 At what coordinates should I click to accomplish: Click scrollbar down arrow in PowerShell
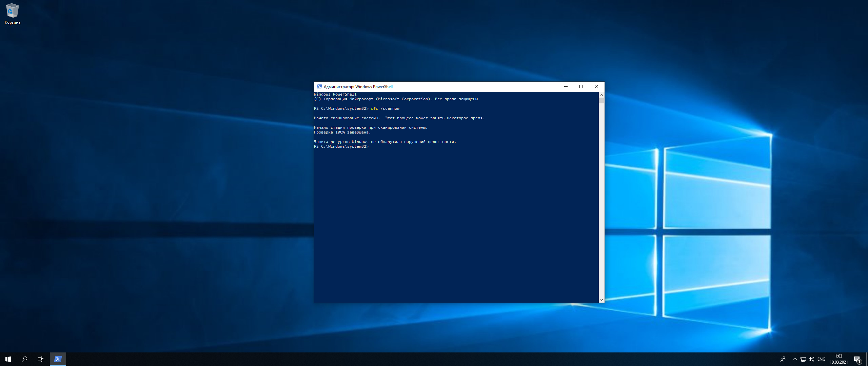coord(601,300)
